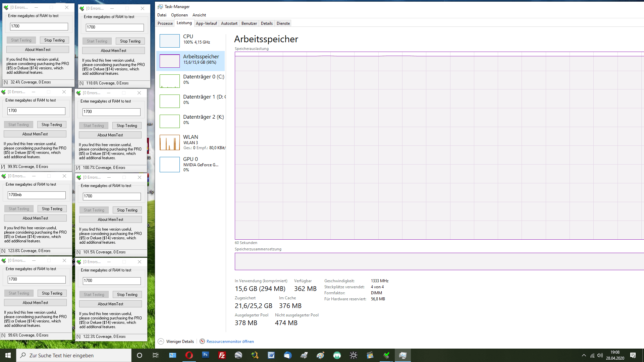Stop Testing in 99.9% coverage MemTest

[x=52, y=125]
